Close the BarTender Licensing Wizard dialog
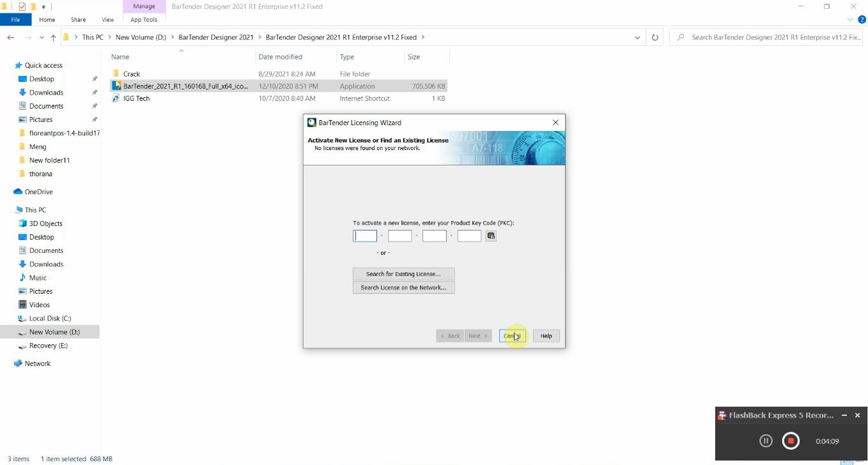 point(555,123)
